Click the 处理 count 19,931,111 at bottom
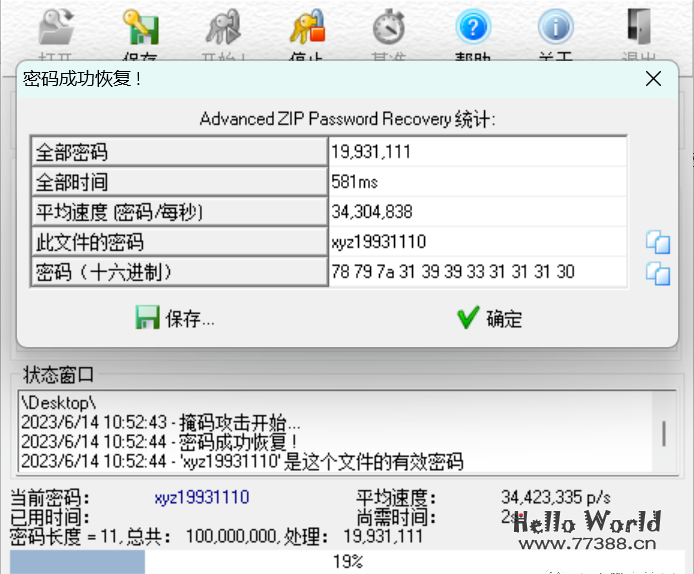This screenshot has width=694, height=574. pos(383,536)
